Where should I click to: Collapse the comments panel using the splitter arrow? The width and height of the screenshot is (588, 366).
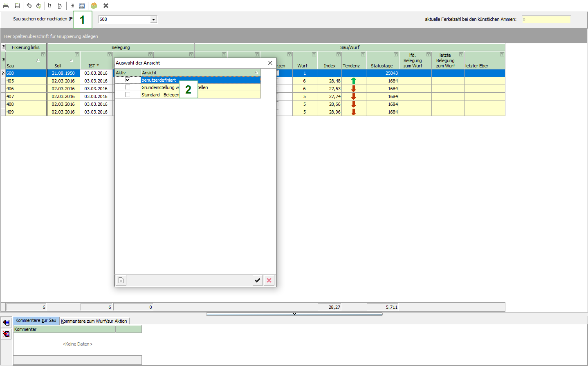(294, 314)
